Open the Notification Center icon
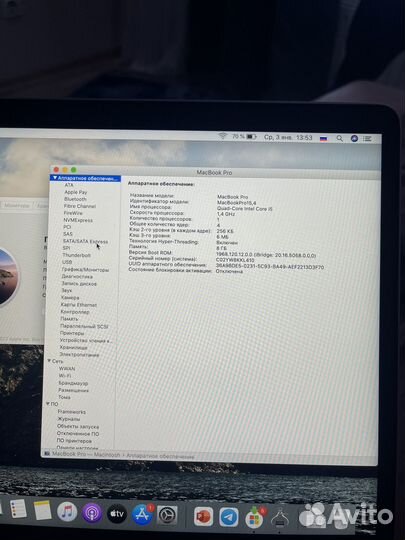Viewport: 405px width, 540px height. 367,139
